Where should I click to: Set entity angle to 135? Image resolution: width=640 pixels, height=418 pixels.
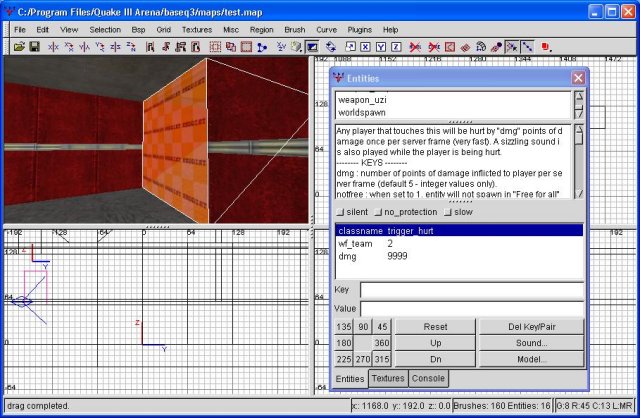pyautogui.click(x=344, y=327)
